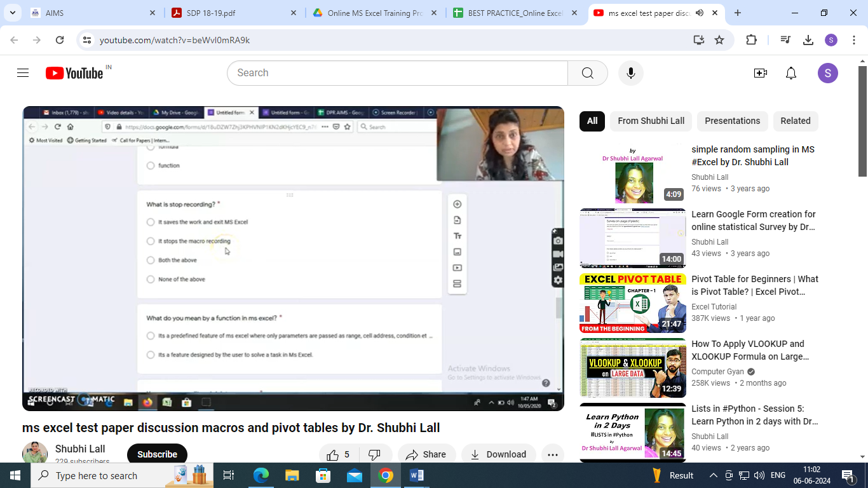Reload the page in Chrome

[x=60, y=40]
